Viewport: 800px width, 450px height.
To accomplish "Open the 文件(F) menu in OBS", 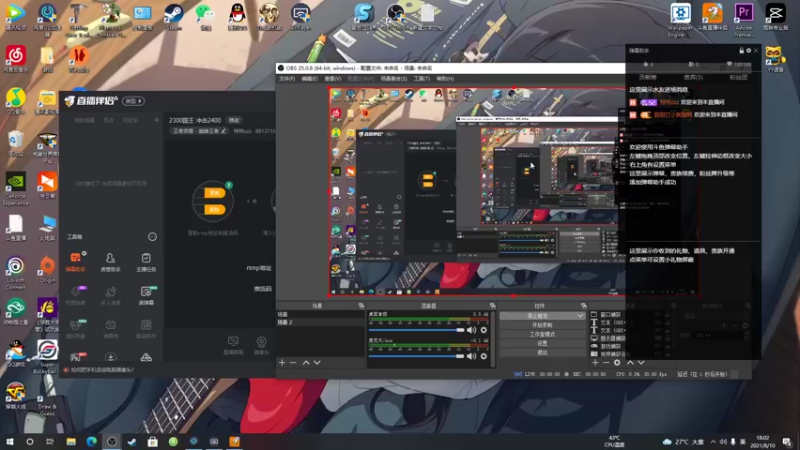I will pyautogui.click(x=287, y=79).
